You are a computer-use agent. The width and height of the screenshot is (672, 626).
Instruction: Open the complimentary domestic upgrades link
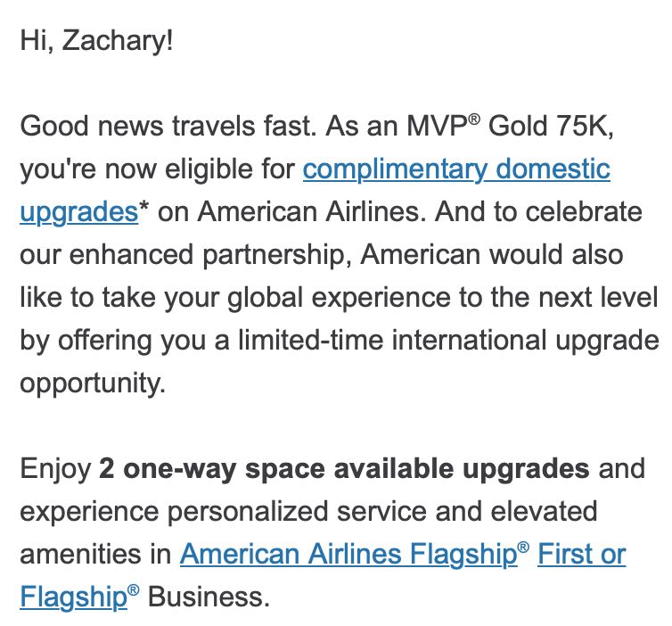coord(456,169)
